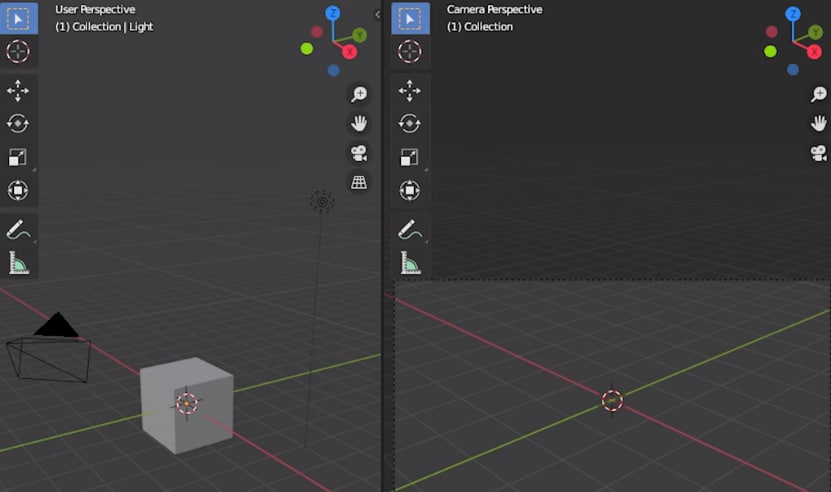Activate the Transform tool in Camera viewport
Screen dimensions: 831x492
coord(410,190)
